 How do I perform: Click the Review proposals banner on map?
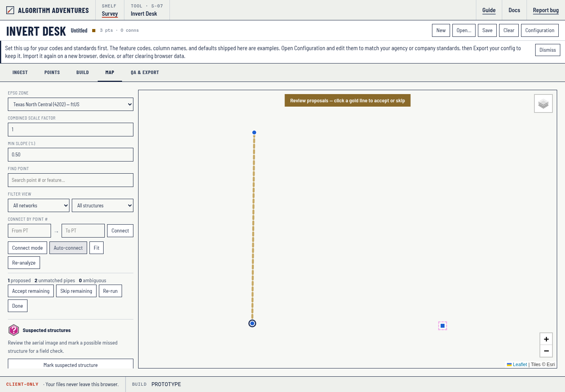point(348,100)
